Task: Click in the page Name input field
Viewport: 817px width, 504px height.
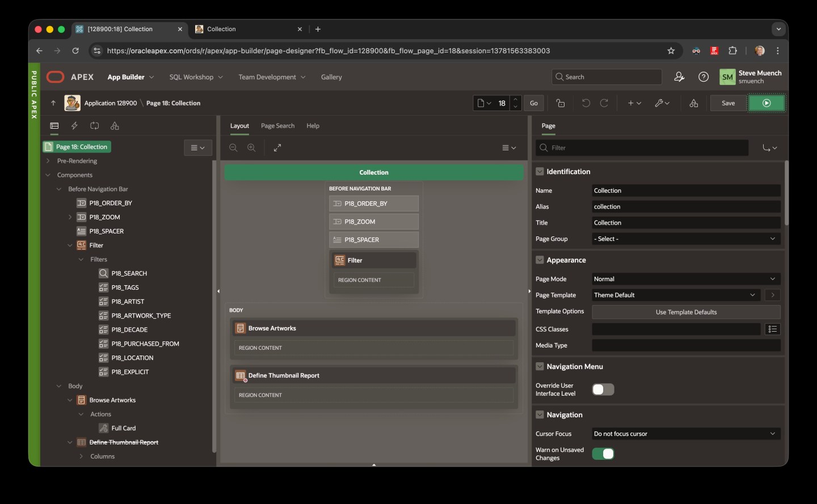Action: click(685, 190)
